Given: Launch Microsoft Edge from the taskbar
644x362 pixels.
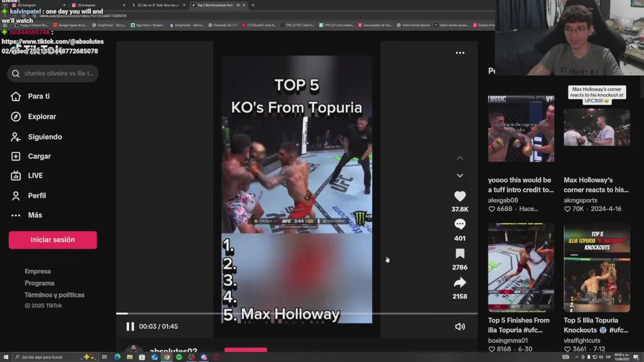Looking at the screenshot, I should (x=117, y=357).
